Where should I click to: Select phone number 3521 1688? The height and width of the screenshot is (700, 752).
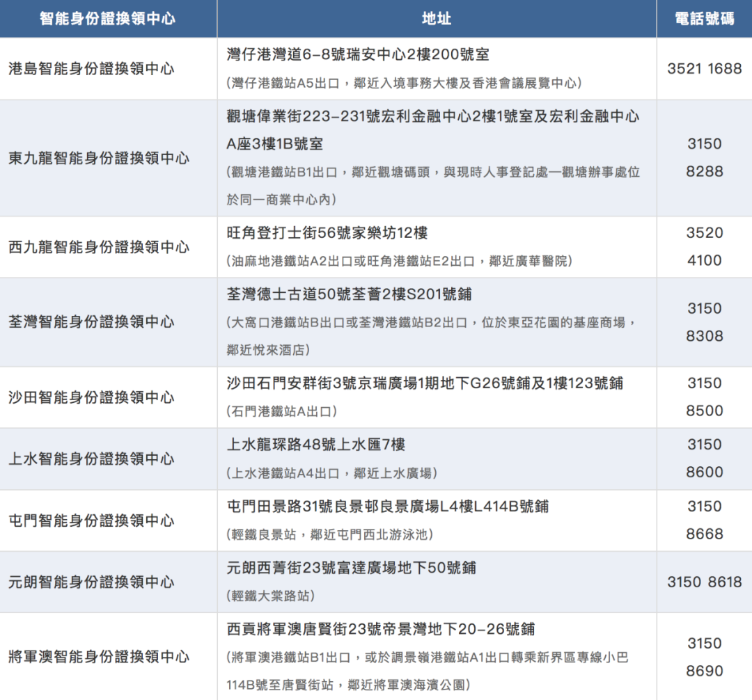[x=704, y=68]
